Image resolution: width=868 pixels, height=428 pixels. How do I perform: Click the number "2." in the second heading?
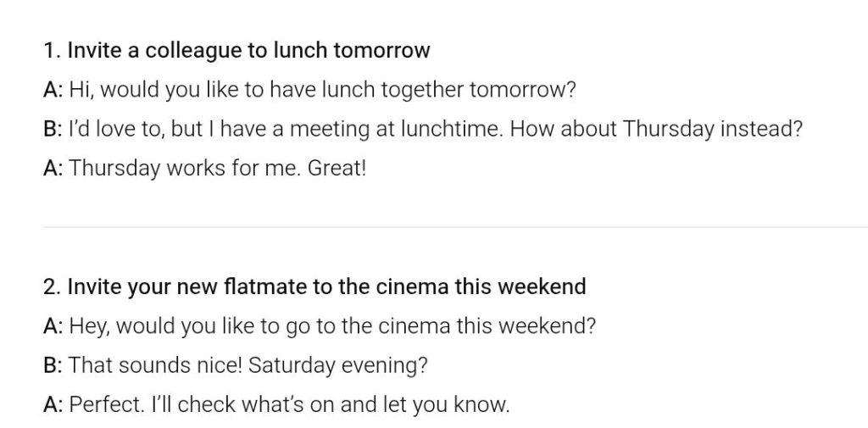click(51, 286)
